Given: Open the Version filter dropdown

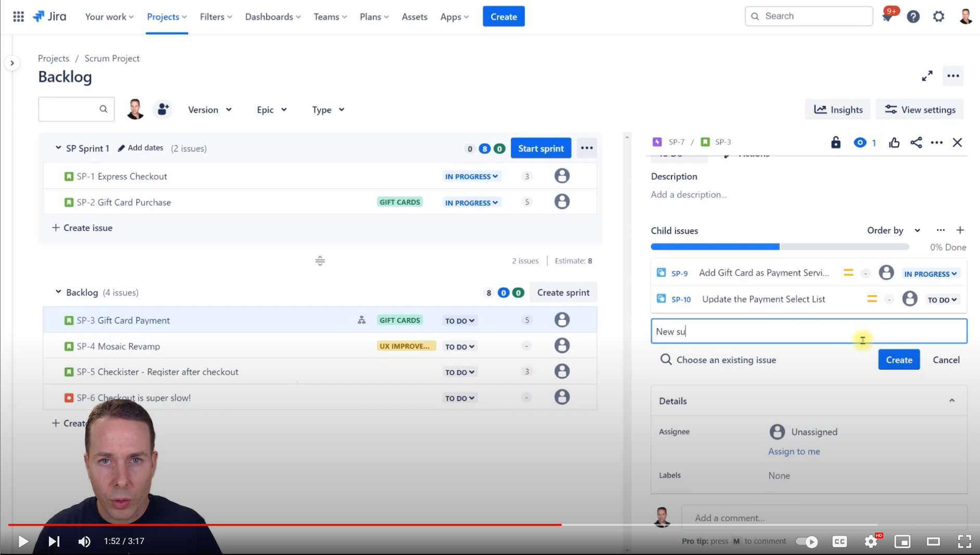Looking at the screenshot, I should [x=210, y=110].
